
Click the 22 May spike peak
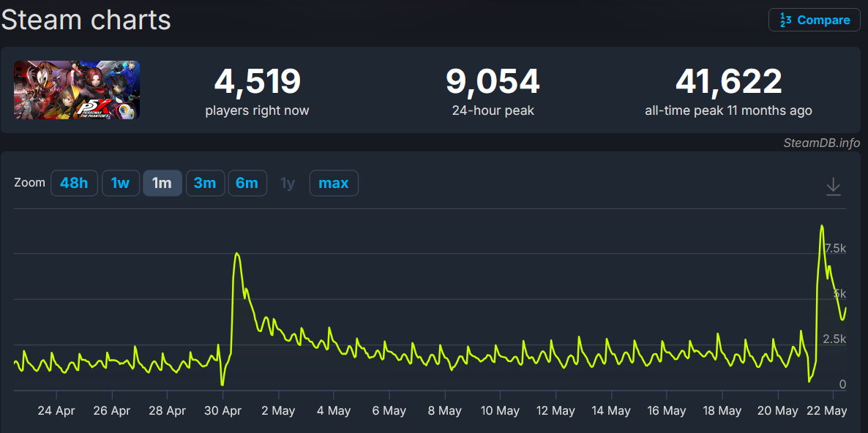coord(822,226)
